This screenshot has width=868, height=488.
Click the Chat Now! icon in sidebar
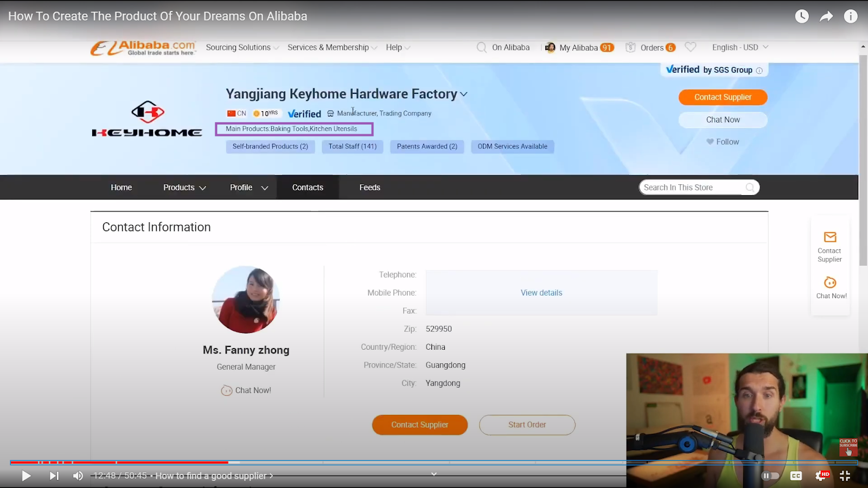tap(830, 282)
